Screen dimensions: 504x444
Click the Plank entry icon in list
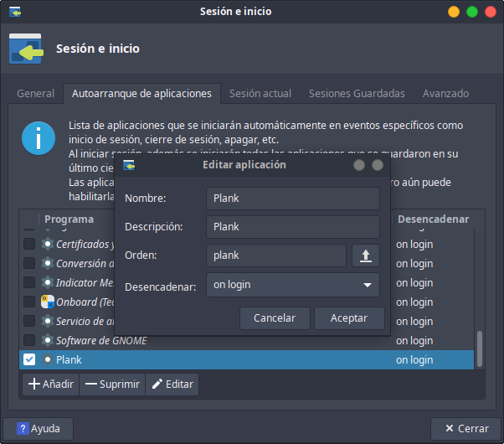[x=48, y=359]
